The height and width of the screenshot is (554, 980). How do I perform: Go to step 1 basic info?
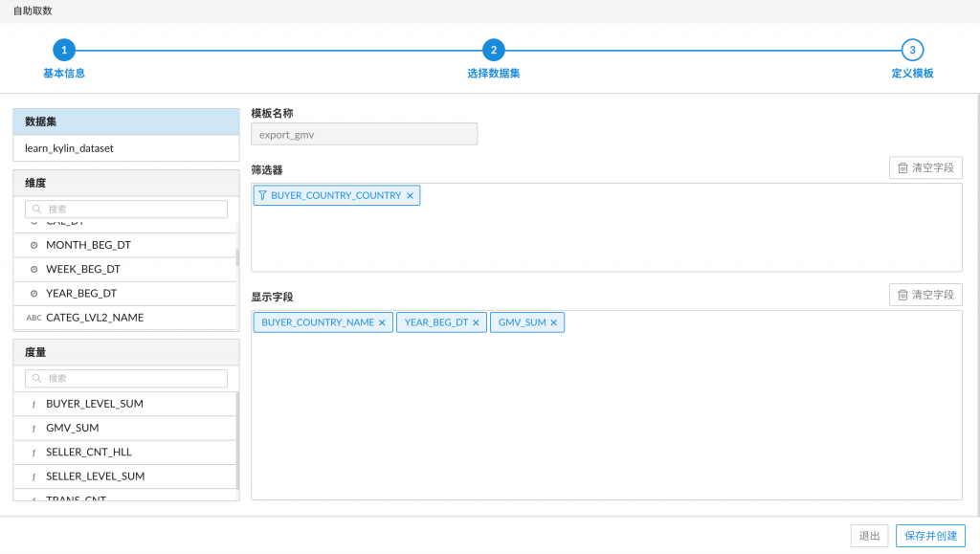[x=64, y=50]
